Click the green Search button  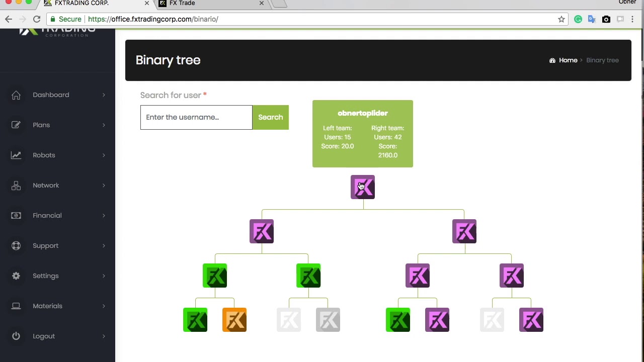pos(271,117)
